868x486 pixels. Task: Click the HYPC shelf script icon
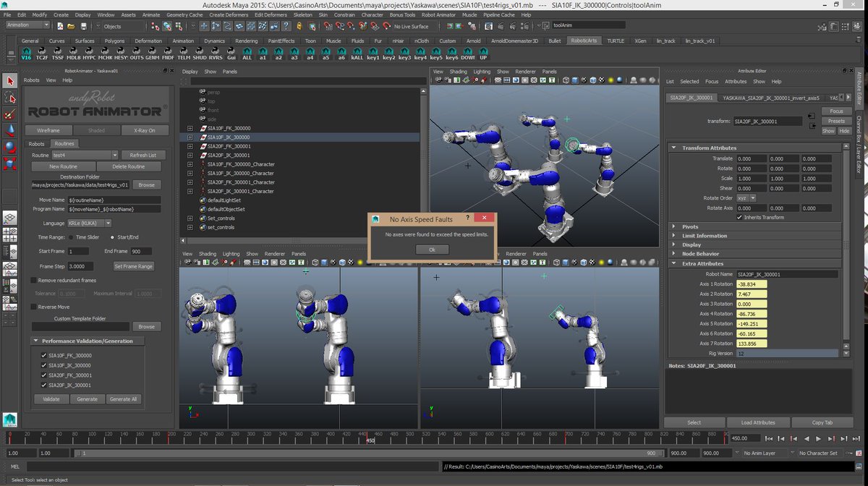click(89, 54)
